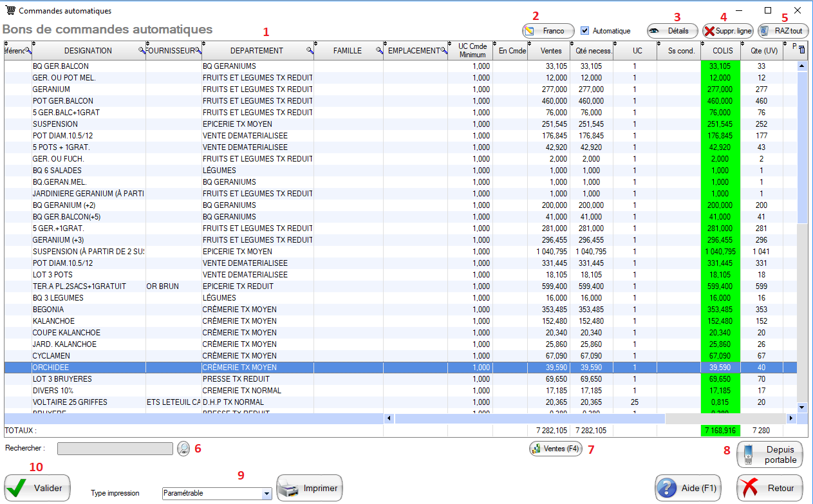The image size is (813, 504).
Task: Delete row with Suppr. ligne button
Action: pyautogui.click(x=727, y=30)
